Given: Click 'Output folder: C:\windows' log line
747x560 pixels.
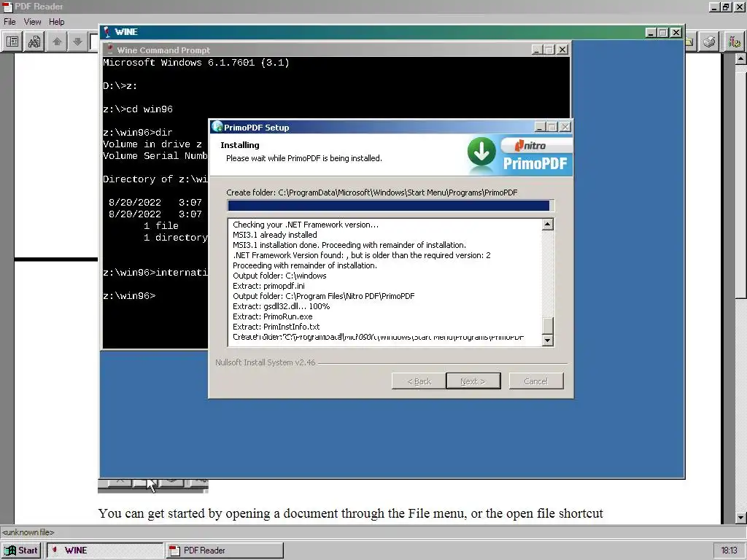Looking at the screenshot, I should point(279,276).
